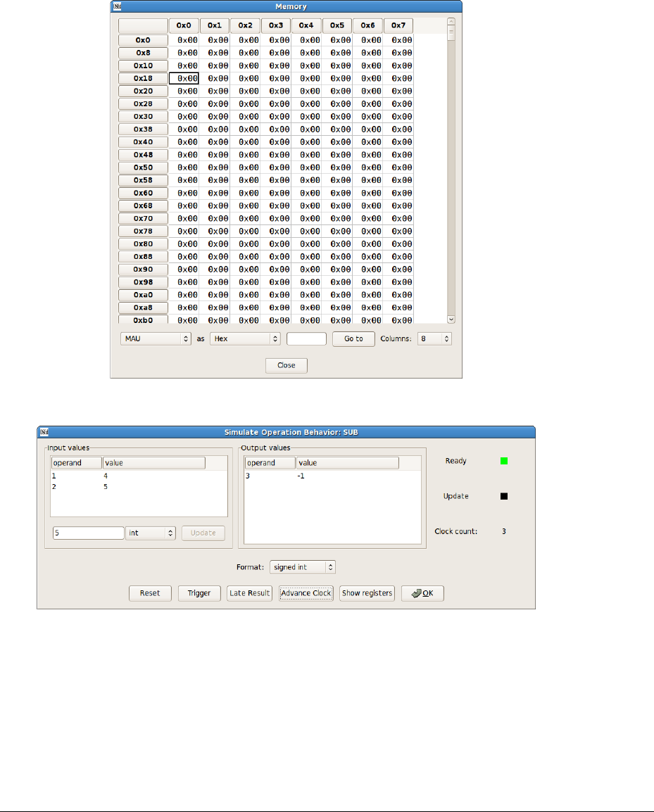Image resolution: width=654 pixels, height=812 pixels.
Task: Click the Input values operand column header
Action: point(76,463)
